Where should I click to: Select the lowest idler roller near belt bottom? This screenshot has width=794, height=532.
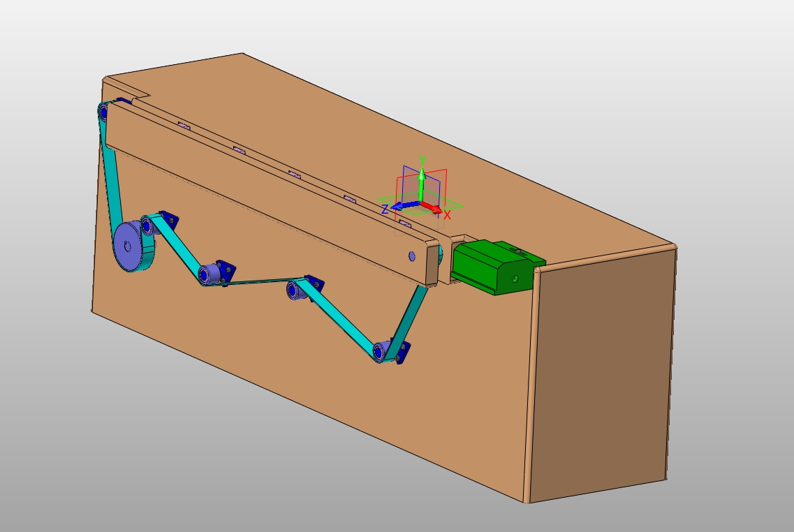381,352
